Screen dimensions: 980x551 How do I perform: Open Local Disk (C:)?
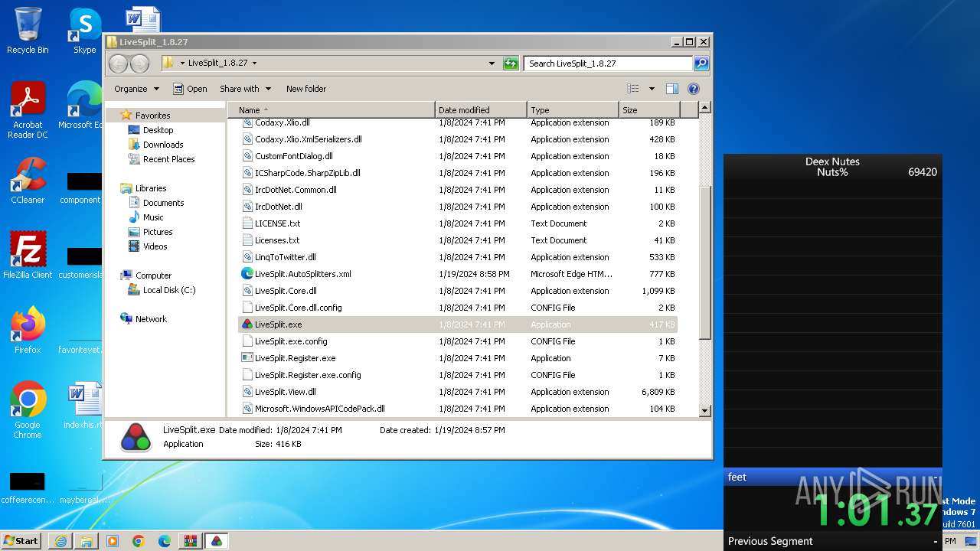[x=169, y=290]
